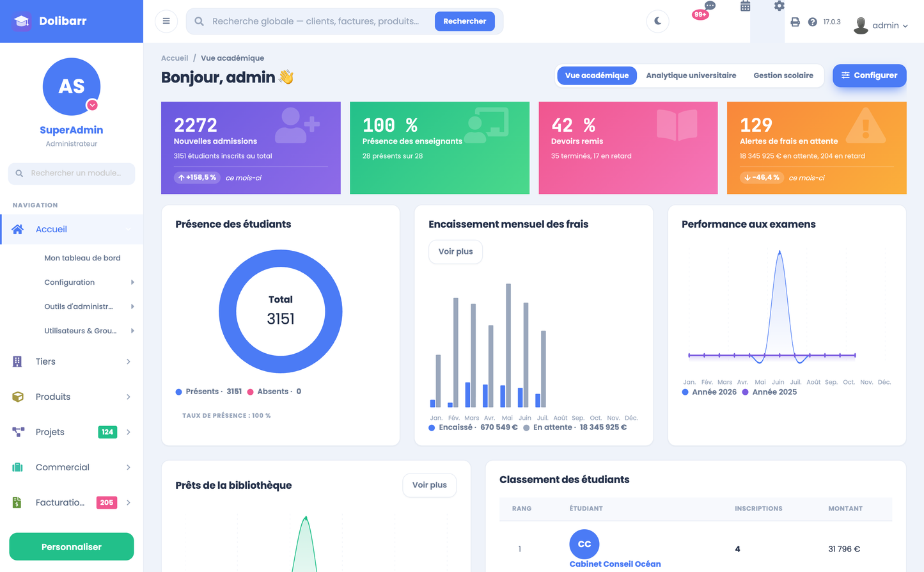Image resolution: width=924 pixels, height=572 pixels.
Task: Click the student presence donut chart
Action: point(281,312)
